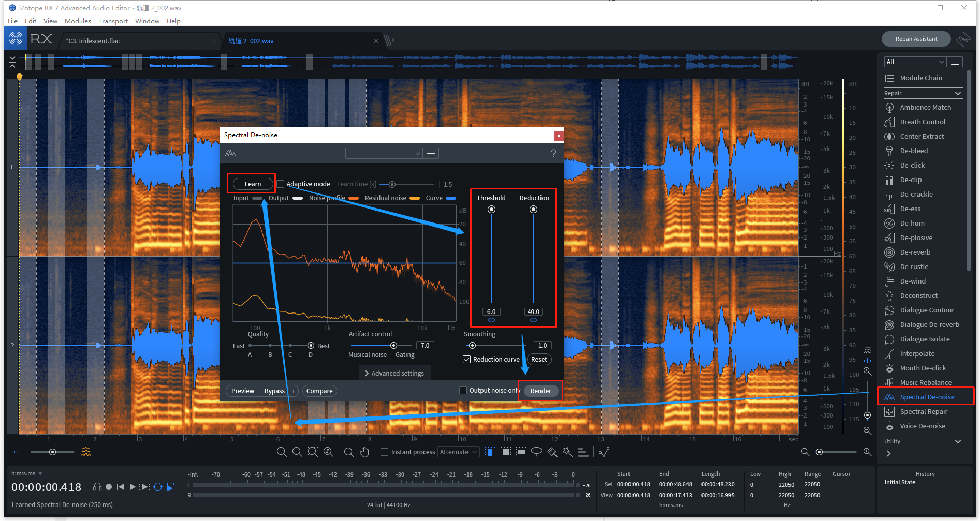Expand the Utility category section
Screen dimensions: 980x521
(x=958, y=441)
